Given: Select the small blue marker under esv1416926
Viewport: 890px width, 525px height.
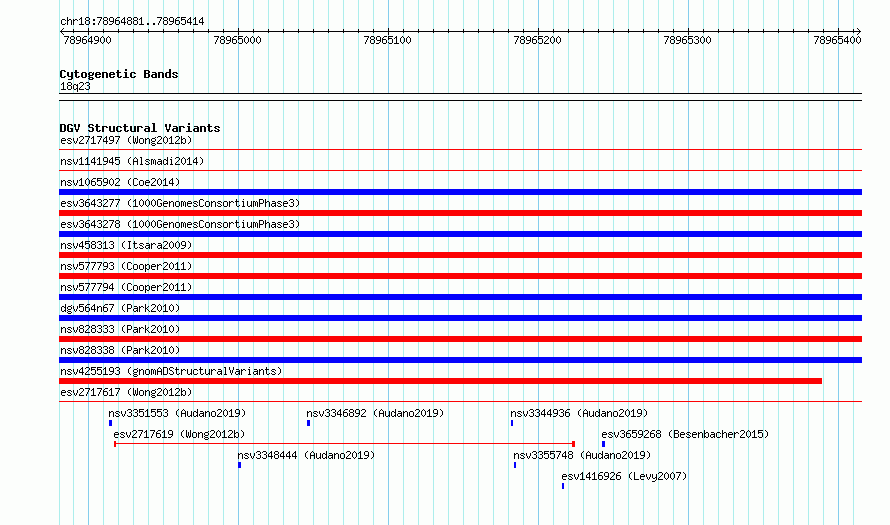Looking at the screenshot, I should tap(563, 486).
